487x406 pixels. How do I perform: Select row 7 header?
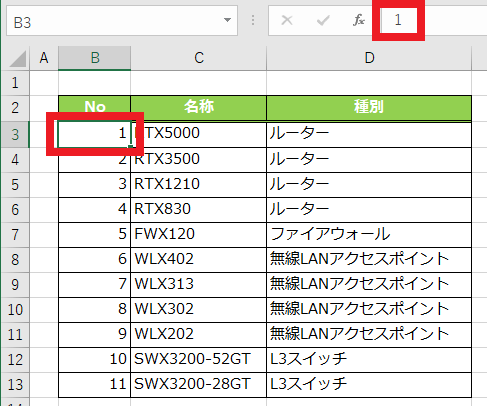click(15, 235)
